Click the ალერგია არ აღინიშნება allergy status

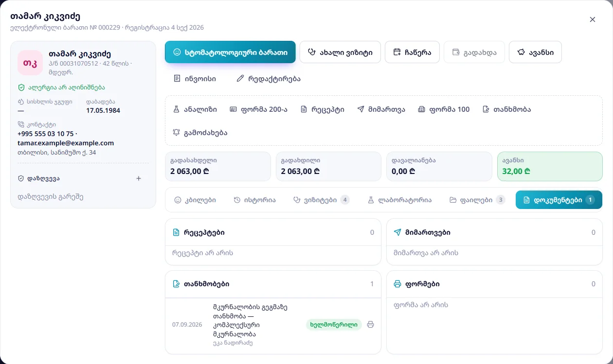pos(61,87)
